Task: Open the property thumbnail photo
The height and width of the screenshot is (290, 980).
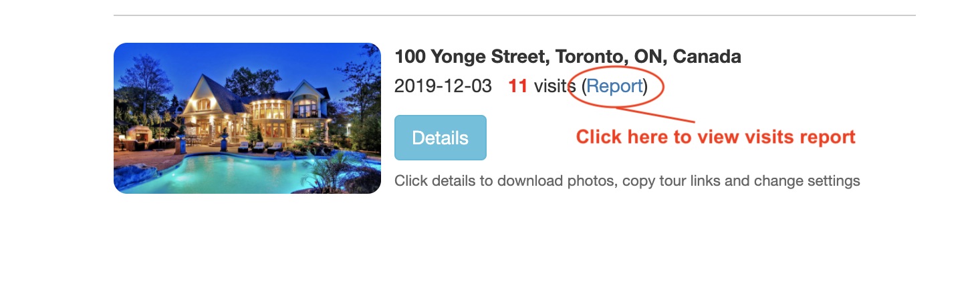Action: [247, 118]
